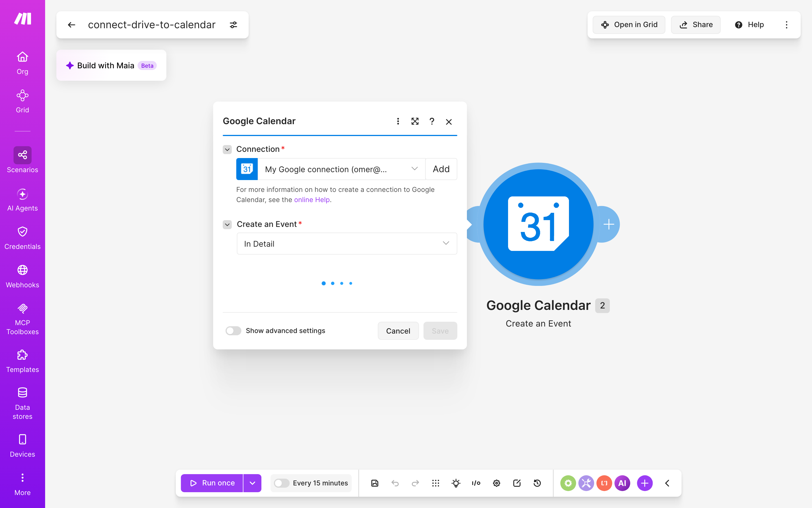Expand Google Calendar dialog to fullscreen
Screen dimensions: 812x508
click(x=415, y=121)
